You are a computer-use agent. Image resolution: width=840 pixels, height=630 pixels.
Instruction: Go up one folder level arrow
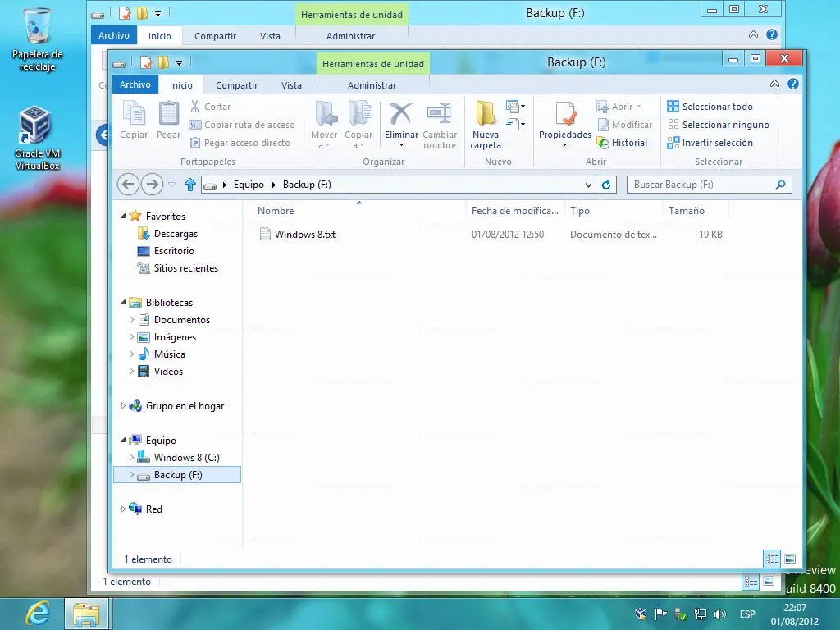coord(190,185)
